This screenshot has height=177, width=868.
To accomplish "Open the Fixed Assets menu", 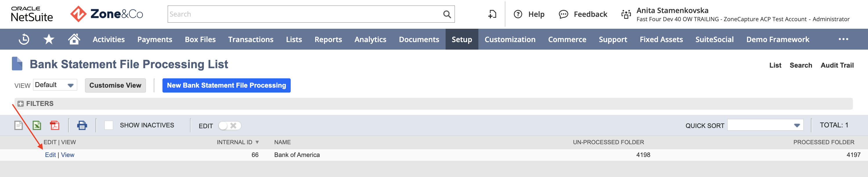I will click(661, 39).
